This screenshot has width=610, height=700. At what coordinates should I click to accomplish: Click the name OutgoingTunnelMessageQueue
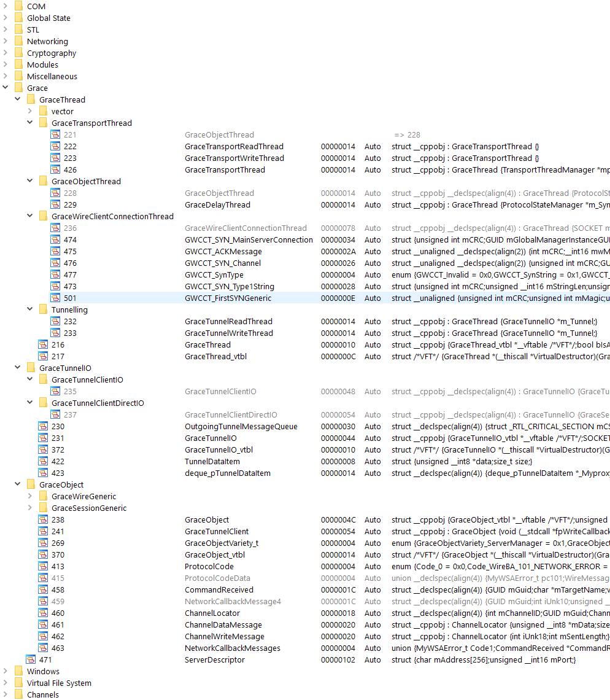click(x=241, y=426)
